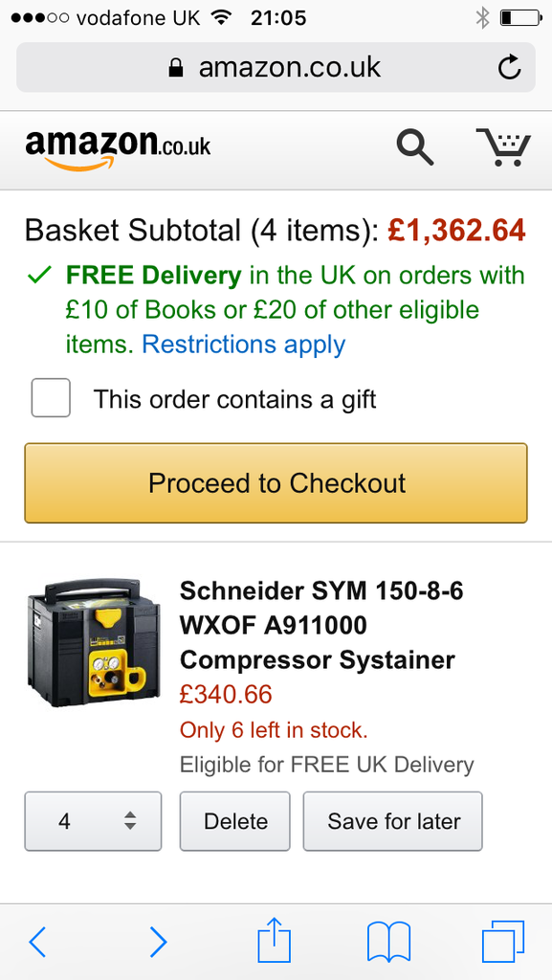Tap the search magnifier icon

414,146
